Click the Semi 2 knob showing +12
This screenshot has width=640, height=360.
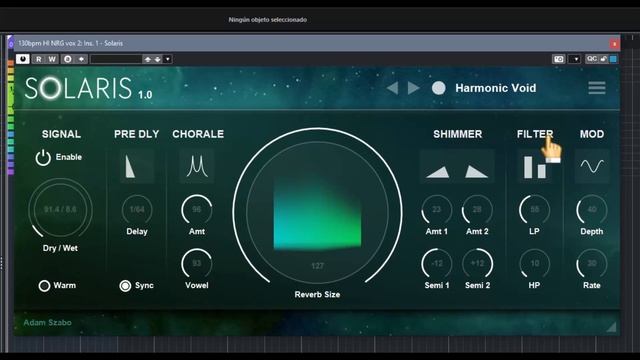[x=477, y=264]
